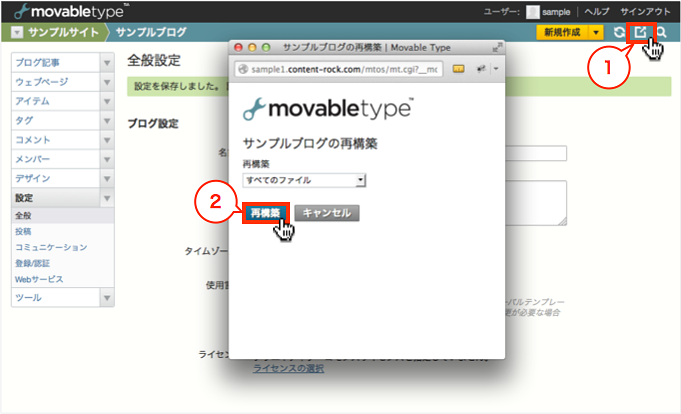Expand the コメント menu arrow
The height and width of the screenshot is (414, 681).
click(107, 140)
